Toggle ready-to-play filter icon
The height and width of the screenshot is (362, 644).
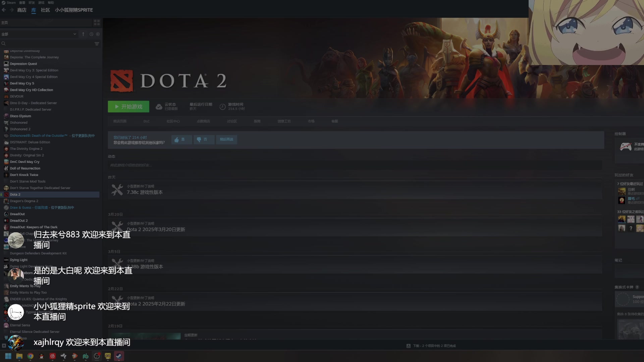coord(98,34)
